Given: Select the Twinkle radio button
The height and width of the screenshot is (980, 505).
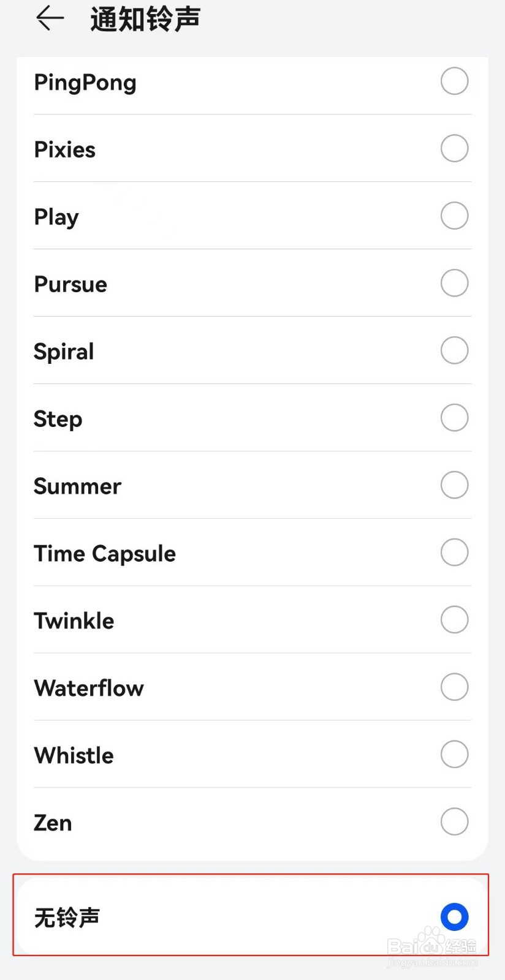Looking at the screenshot, I should tap(454, 620).
